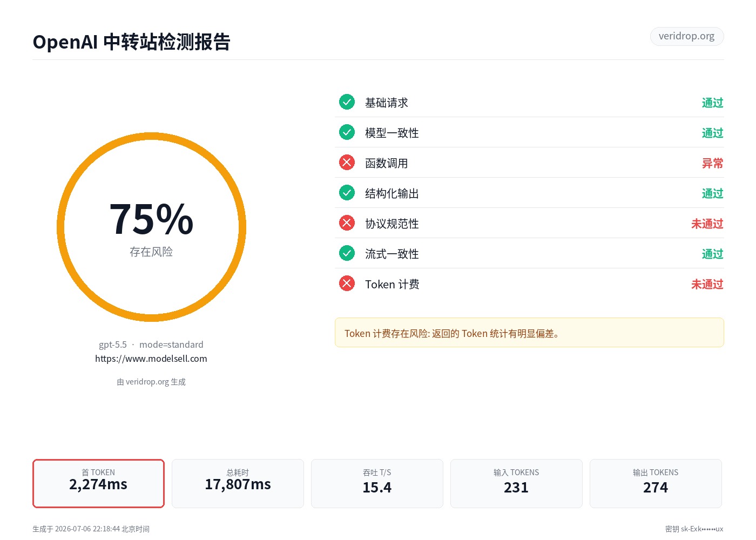Click the green check icon beside 流式一致性

pyautogui.click(x=347, y=253)
